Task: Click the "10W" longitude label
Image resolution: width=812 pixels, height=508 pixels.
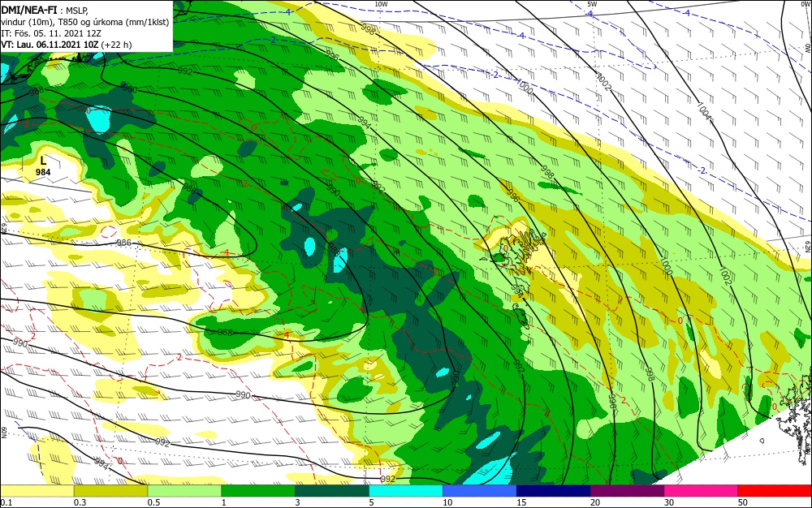Action: 381,4
